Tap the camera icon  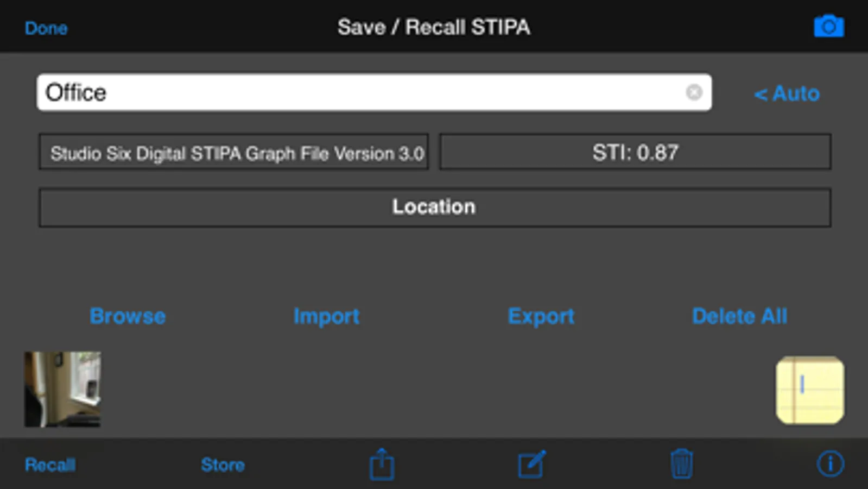[x=828, y=27]
